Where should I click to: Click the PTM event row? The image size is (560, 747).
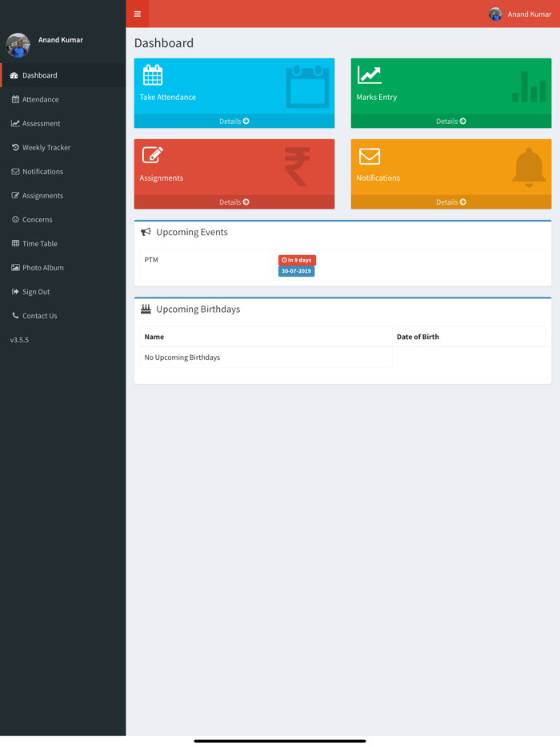coord(342,265)
